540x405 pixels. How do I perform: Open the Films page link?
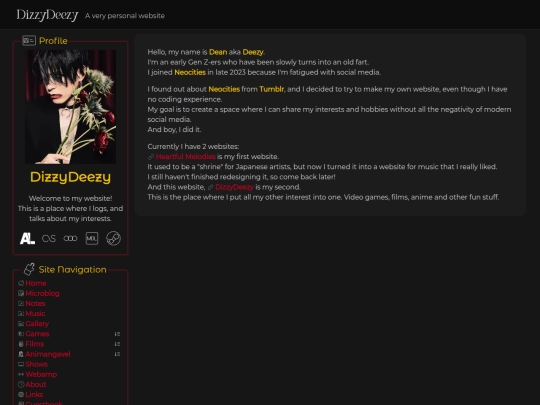point(35,344)
